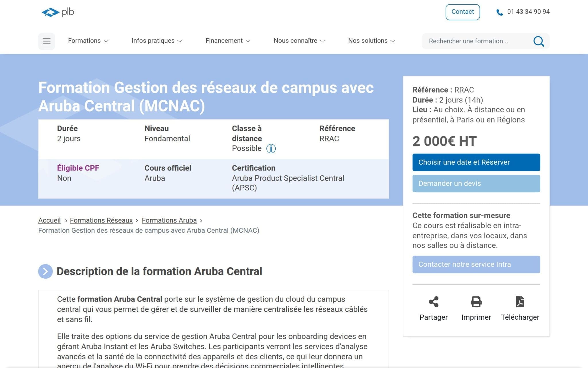This screenshot has height=368, width=588.
Task: Click the current page breadcrumb text
Action: pyautogui.click(x=149, y=231)
